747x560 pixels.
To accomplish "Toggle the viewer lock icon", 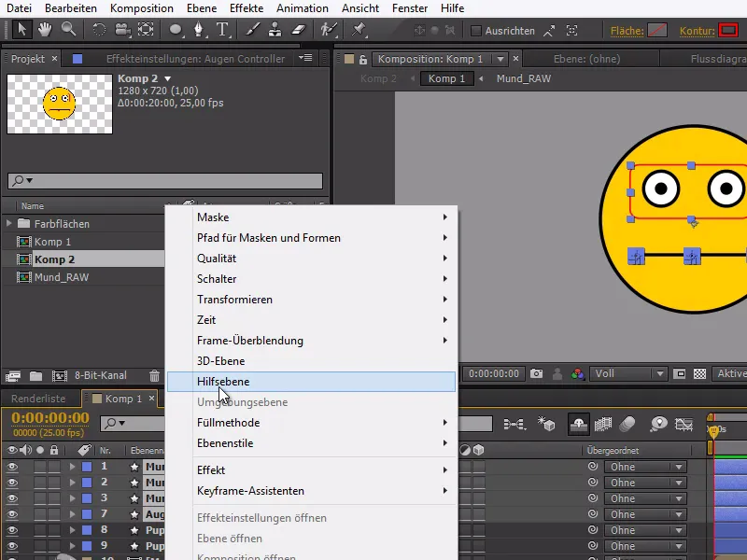I will 363,59.
